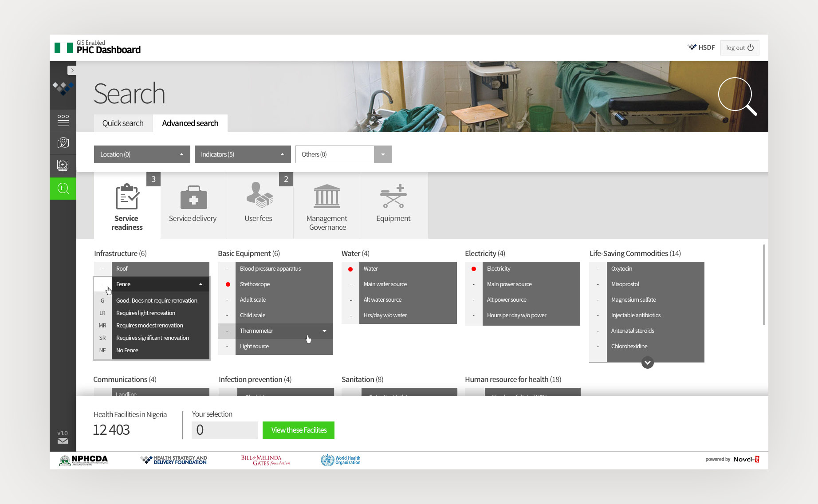
Task: Click the mail envelope icon in sidebar
Action: click(63, 441)
